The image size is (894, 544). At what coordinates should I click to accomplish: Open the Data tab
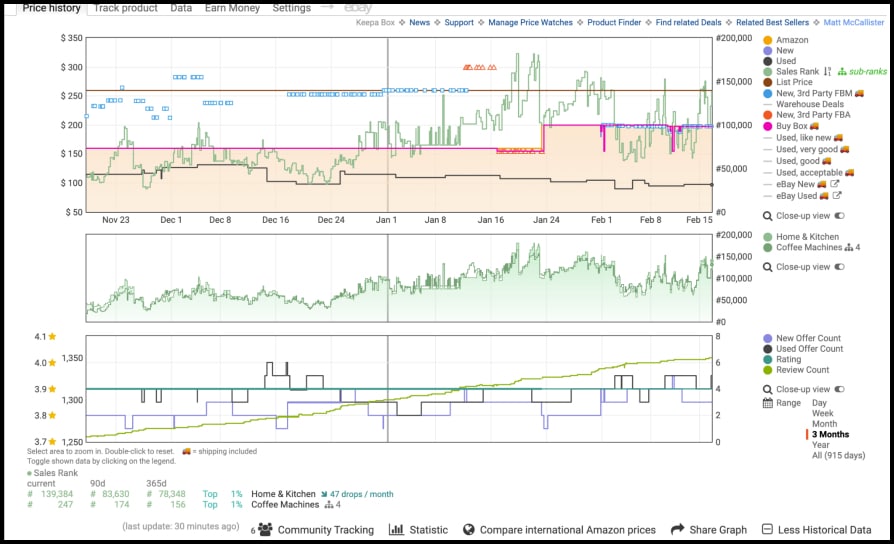pos(181,8)
